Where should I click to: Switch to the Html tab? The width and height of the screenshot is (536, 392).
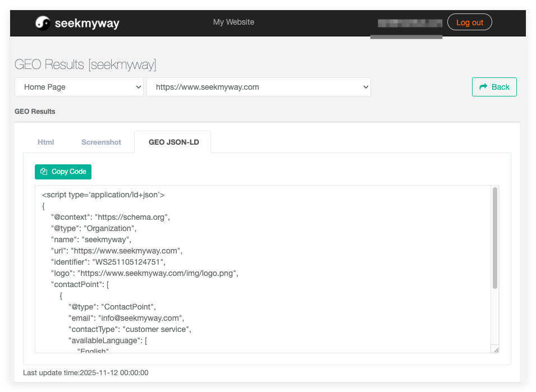[46, 142]
